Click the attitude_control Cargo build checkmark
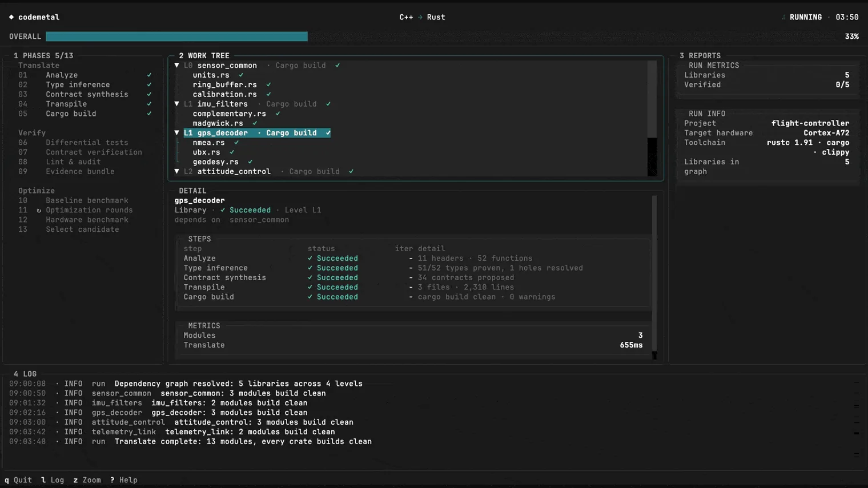Screen dimensions: 868x488 (351, 172)
